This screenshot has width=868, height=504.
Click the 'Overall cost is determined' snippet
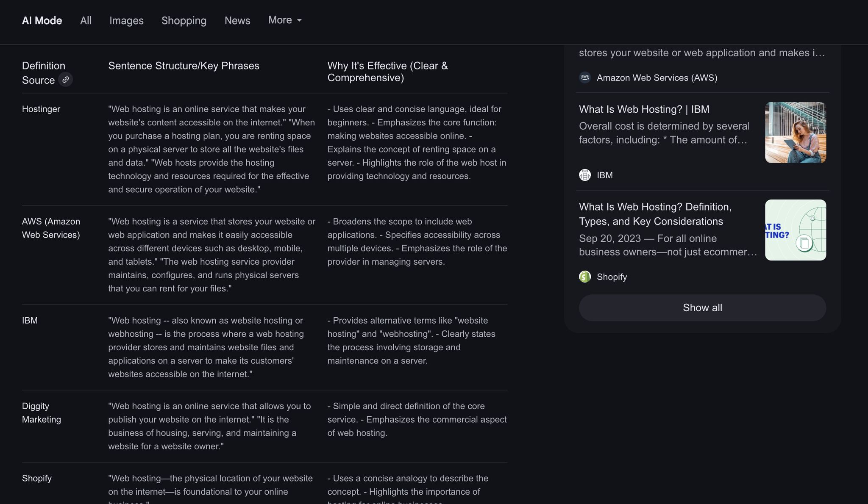pos(664,133)
